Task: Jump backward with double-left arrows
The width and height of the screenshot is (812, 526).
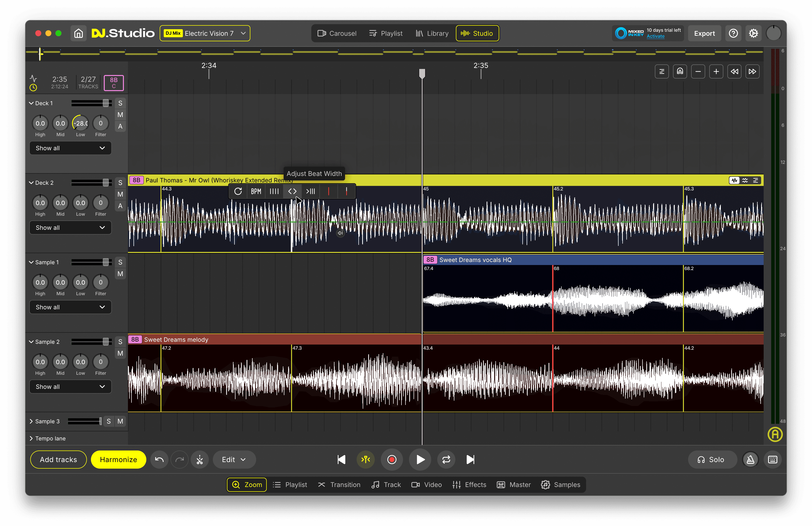Action: pos(734,71)
